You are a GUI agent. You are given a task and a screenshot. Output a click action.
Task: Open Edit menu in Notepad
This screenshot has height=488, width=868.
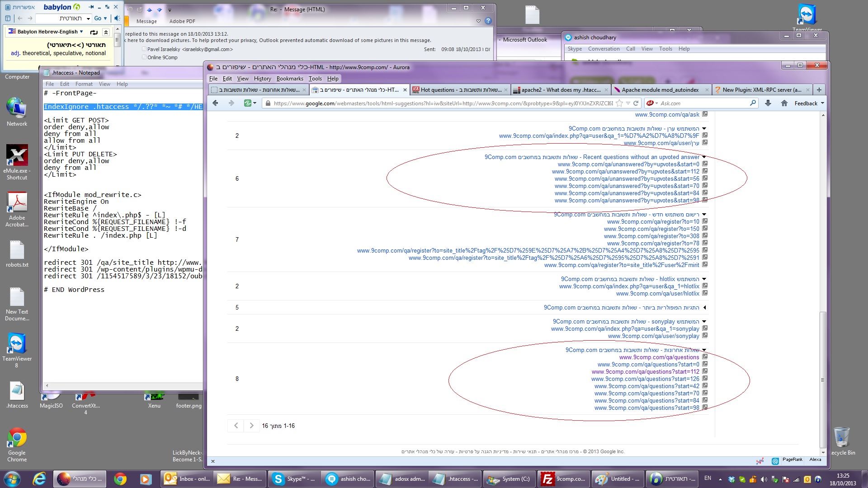65,84
